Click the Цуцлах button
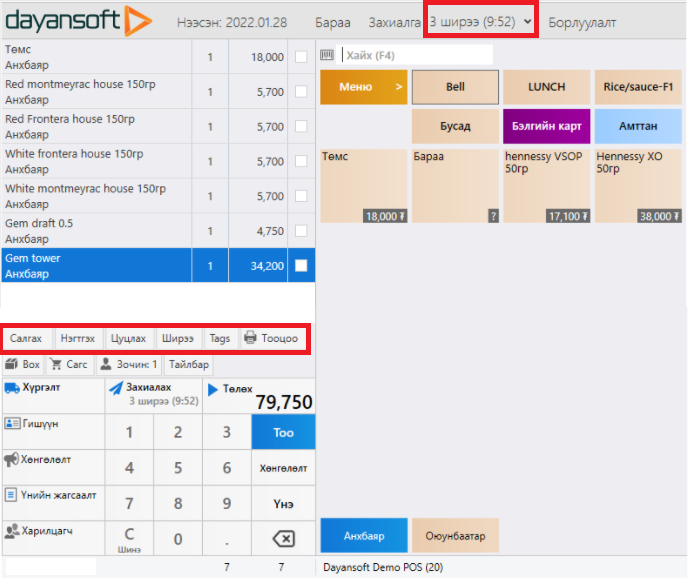 [128, 338]
